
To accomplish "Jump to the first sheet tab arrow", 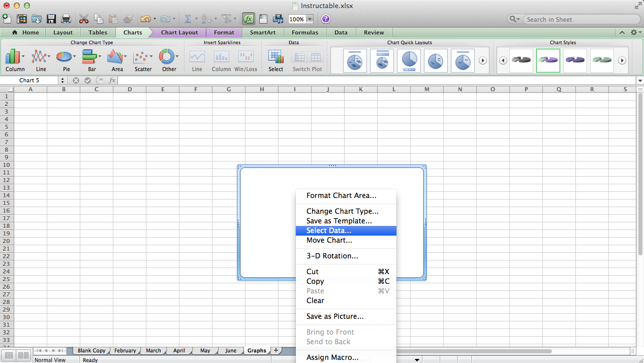I will click(39, 351).
